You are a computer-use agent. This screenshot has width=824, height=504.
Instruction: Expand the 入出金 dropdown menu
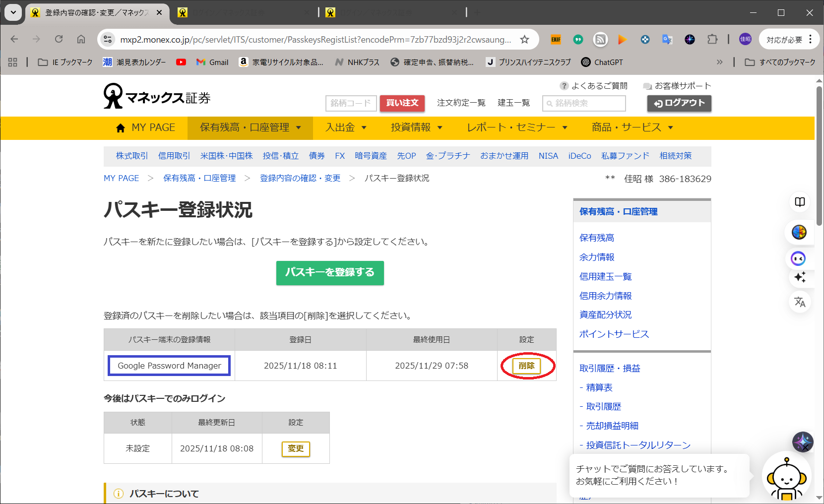(x=346, y=128)
